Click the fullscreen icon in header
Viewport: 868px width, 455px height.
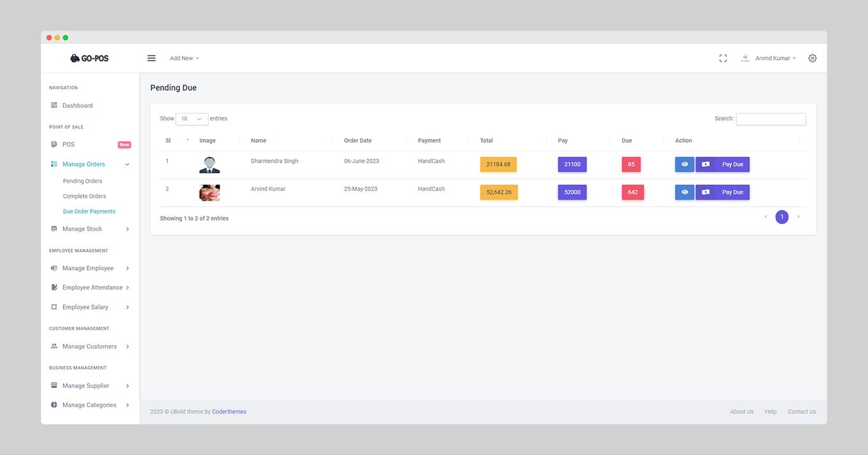tap(723, 58)
